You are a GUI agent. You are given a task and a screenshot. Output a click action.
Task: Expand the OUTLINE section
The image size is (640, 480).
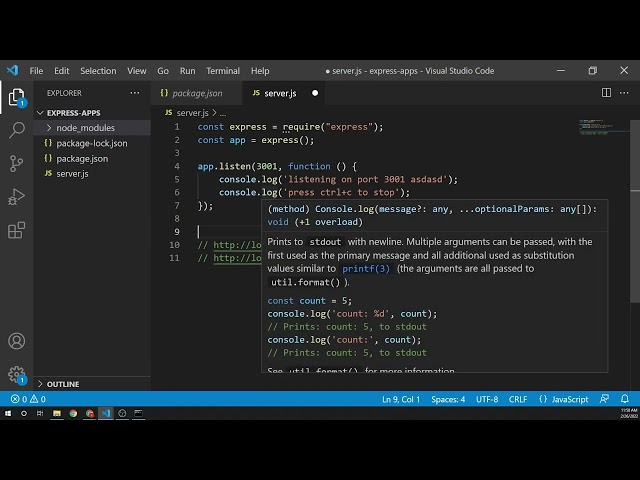pos(92,384)
